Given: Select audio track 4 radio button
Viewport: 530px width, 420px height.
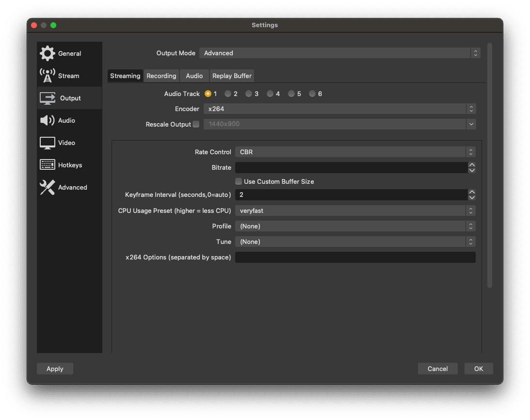Looking at the screenshot, I should [270, 94].
